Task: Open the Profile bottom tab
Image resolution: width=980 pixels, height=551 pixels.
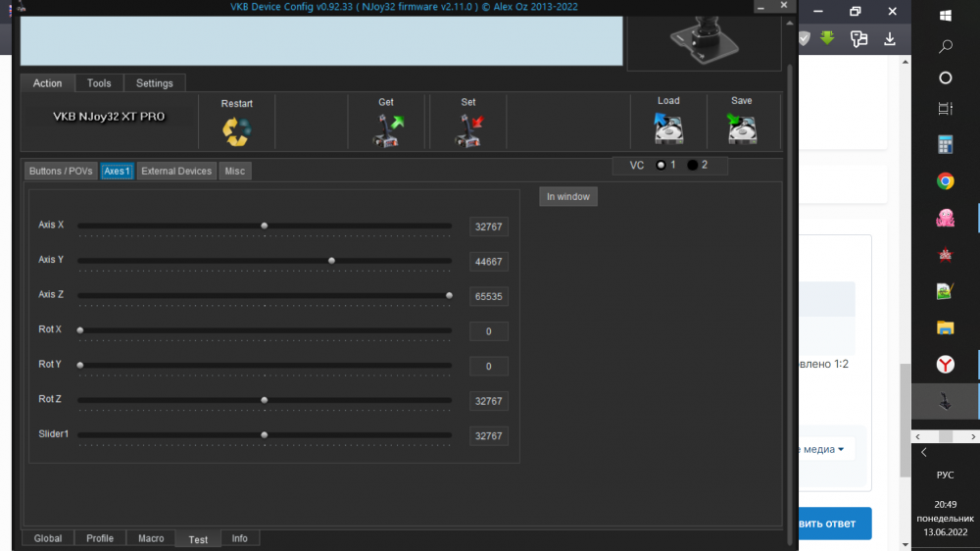Action: (x=100, y=538)
